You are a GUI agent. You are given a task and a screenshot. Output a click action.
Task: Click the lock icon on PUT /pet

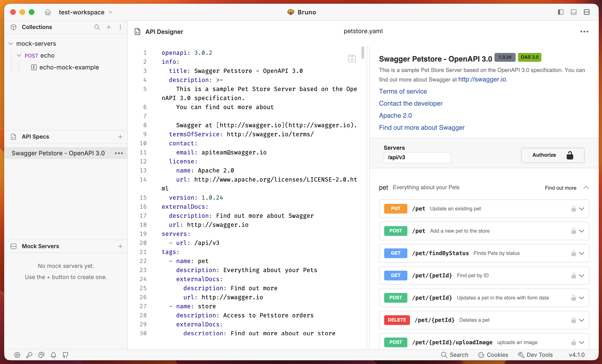coord(573,209)
